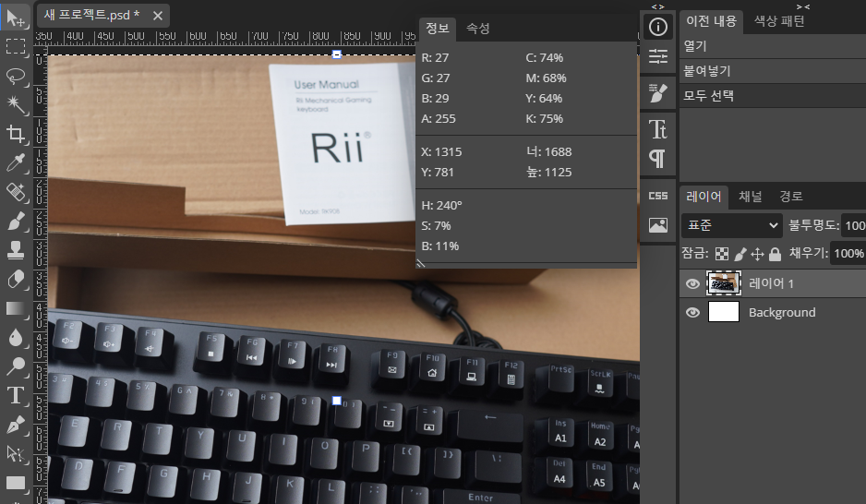The image size is (866, 504).
Task: Open the Brush settings panel icon
Action: [657, 92]
